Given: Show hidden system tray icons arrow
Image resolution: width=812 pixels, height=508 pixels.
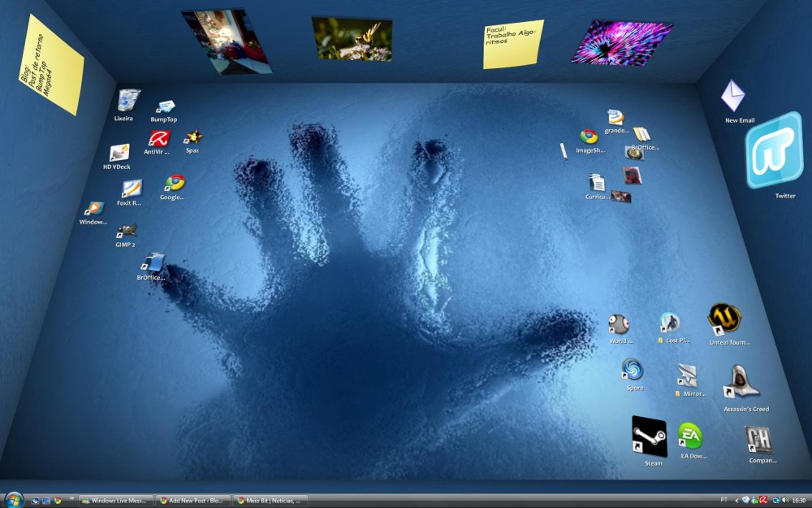Looking at the screenshot, I should point(736,501).
